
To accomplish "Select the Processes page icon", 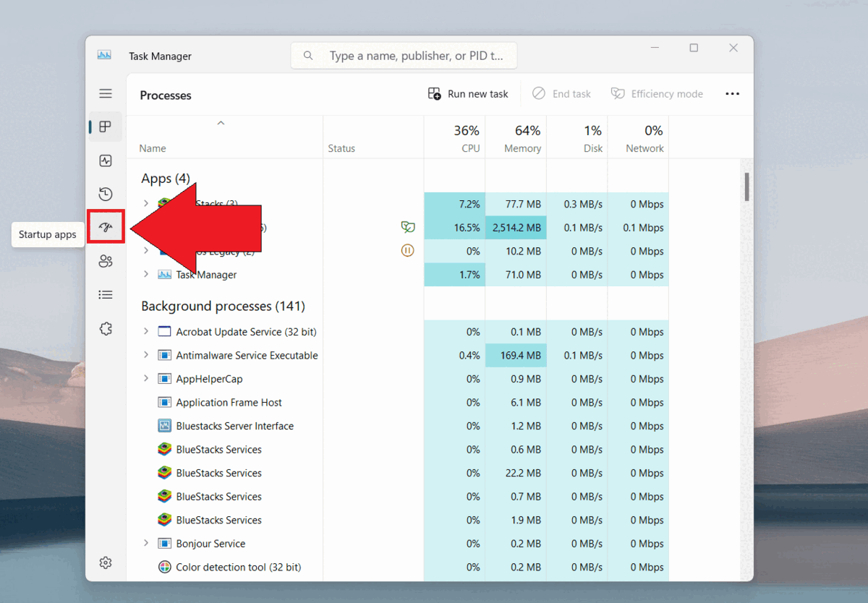I will pyautogui.click(x=106, y=127).
